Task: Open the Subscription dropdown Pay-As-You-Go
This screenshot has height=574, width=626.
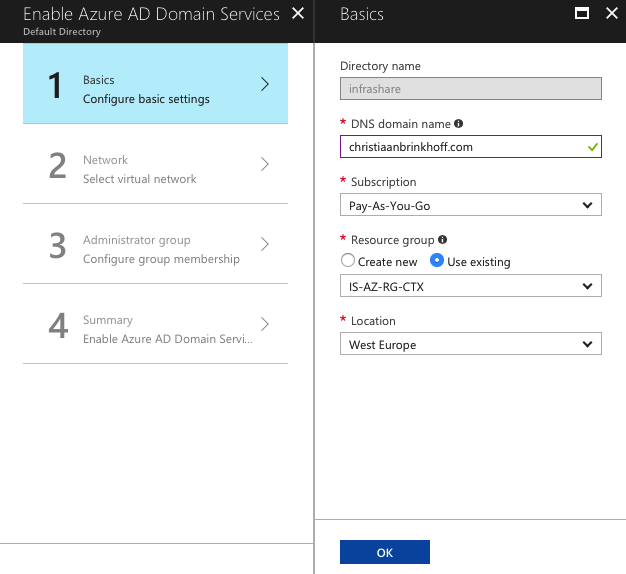Action: [x=471, y=205]
